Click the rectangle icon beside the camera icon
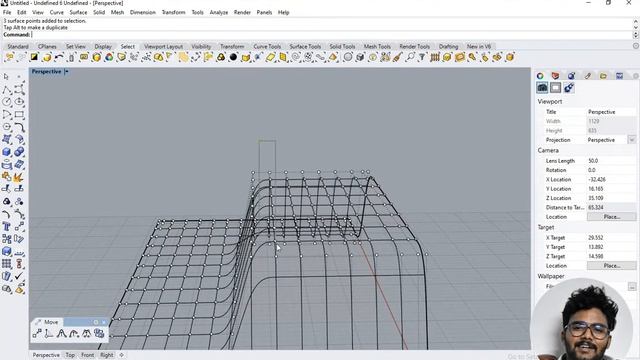 pos(556,87)
